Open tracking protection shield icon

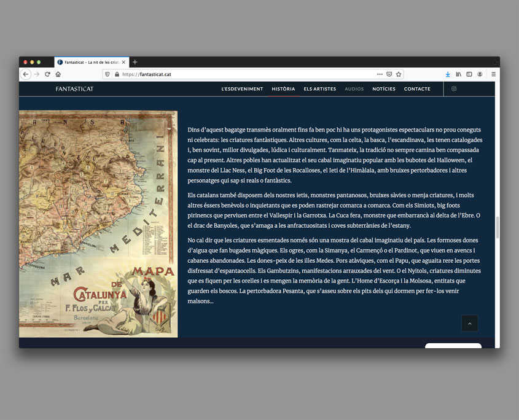[107, 74]
